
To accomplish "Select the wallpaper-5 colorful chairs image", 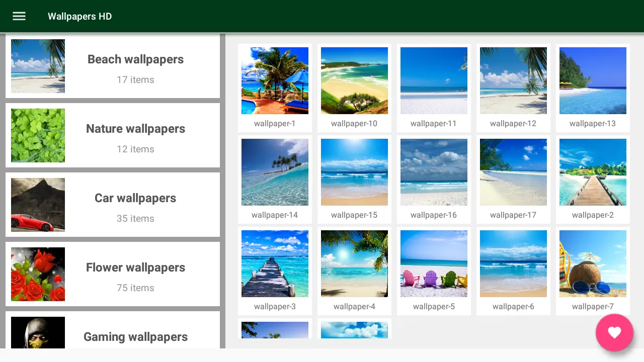I will [434, 263].
